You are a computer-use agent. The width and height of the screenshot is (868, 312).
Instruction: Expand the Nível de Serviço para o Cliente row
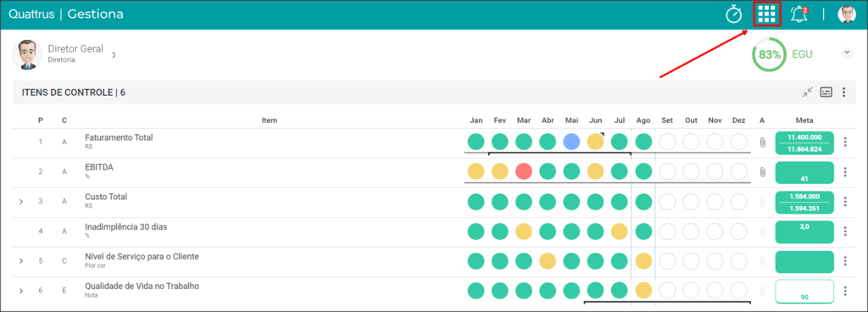(x=21, y=261)
